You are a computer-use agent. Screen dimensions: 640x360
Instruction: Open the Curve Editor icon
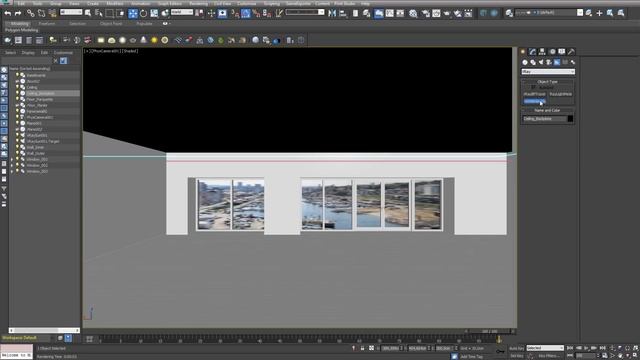coord(390,13)
